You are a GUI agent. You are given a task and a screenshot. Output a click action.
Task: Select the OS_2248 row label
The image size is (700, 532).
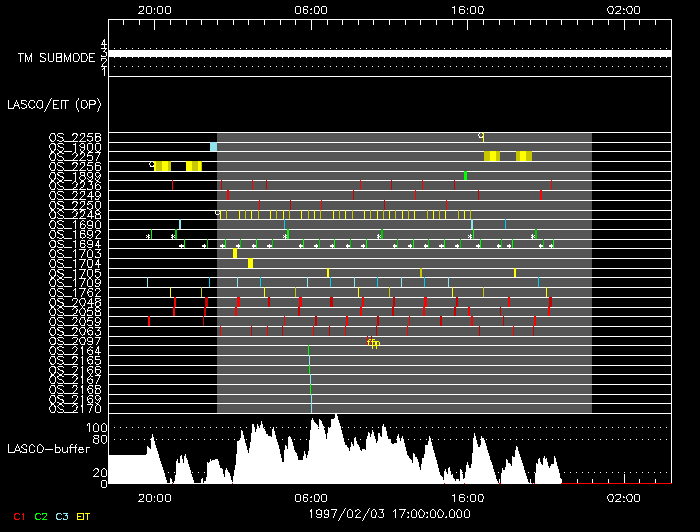click(75, 215)
